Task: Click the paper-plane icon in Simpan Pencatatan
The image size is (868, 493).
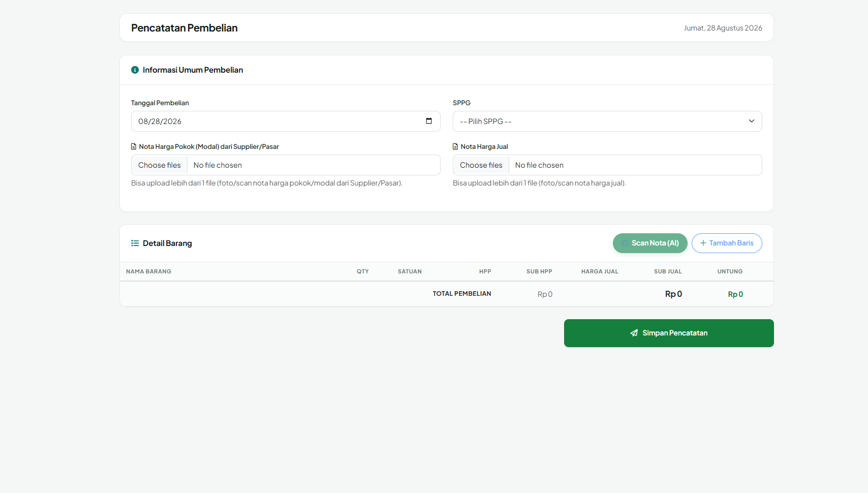Action: (x=634, y=333)
